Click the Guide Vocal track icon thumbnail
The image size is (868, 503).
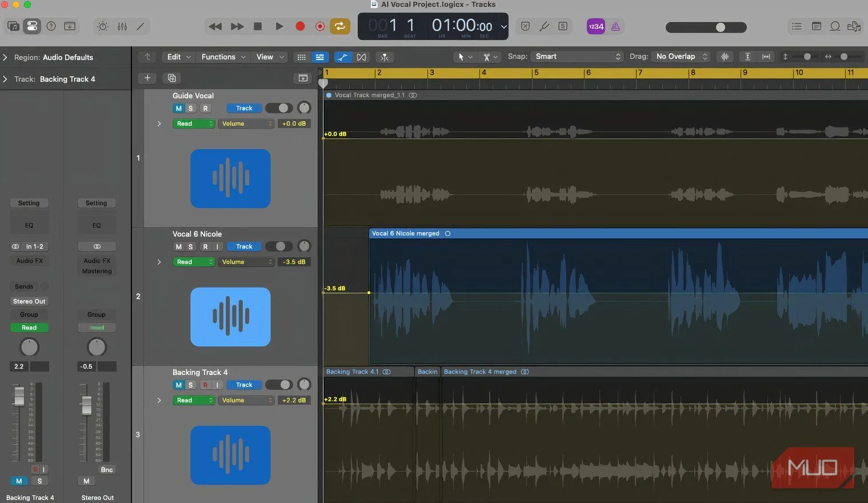[230, 178]
